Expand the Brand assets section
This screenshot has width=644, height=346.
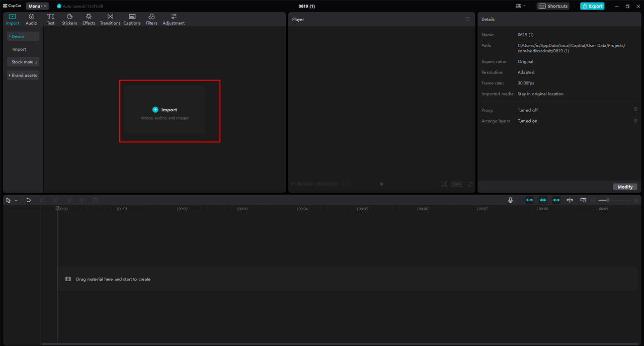23,75
